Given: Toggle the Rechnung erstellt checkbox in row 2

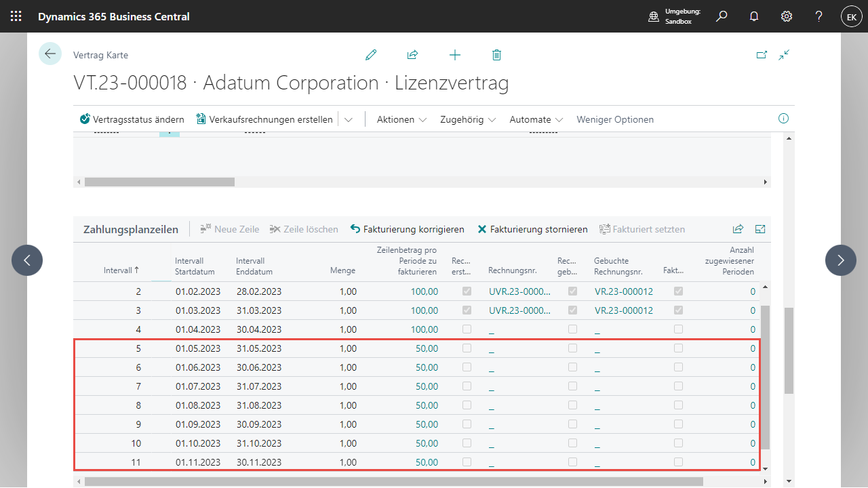Looking at the screenshot, I should pyautogui.click(x=467, y=291).
